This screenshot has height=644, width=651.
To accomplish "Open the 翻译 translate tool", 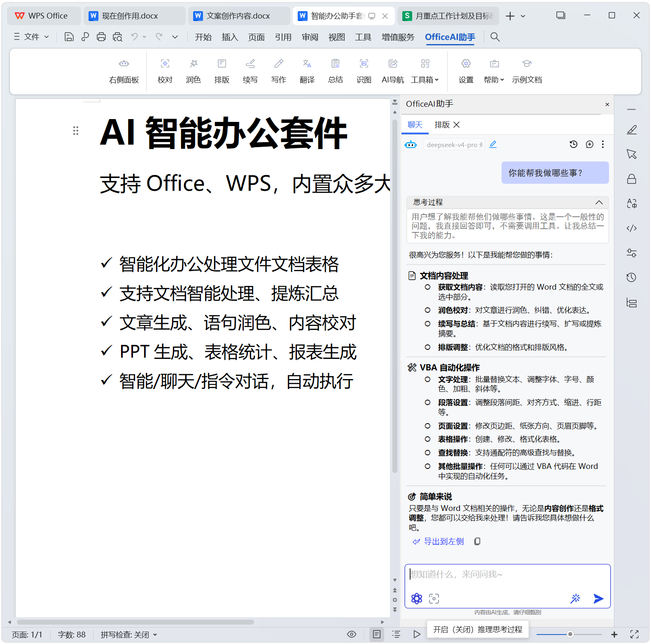I will click(307, 71).
